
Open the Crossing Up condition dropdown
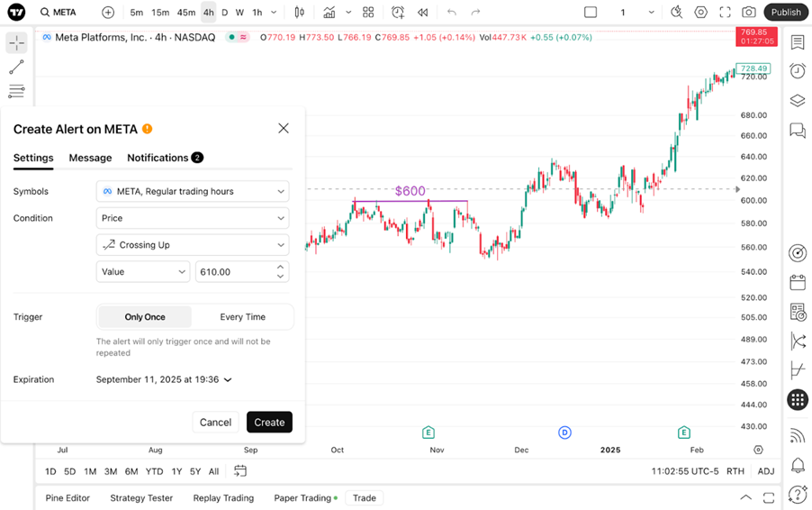(193, 244)
